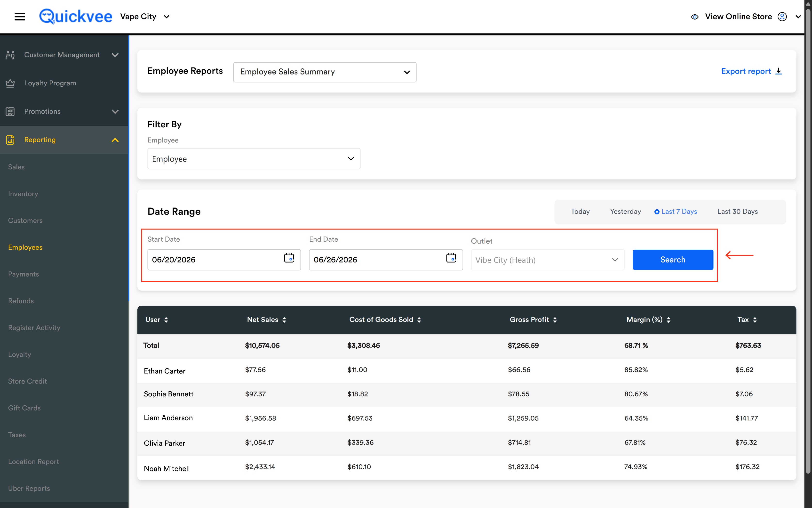
Task: Select the Yesterday date range
Action: tap(625, 212)
